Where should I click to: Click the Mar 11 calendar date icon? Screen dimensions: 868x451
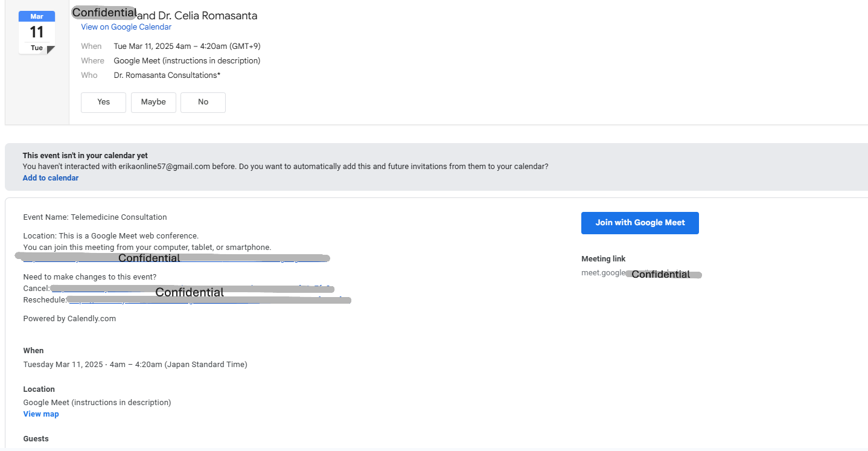[x=37, y=32]
